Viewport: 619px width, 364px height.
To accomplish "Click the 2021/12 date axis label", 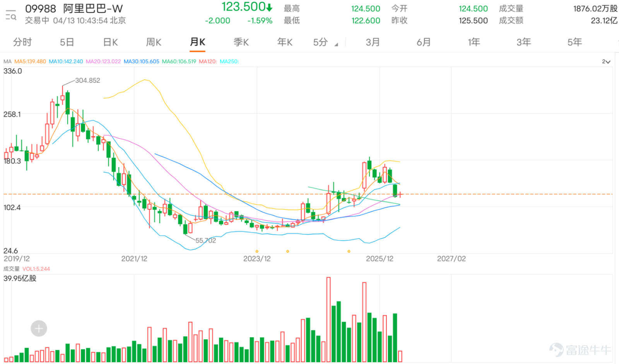I will pyautogui.click(x=134, y=259).
